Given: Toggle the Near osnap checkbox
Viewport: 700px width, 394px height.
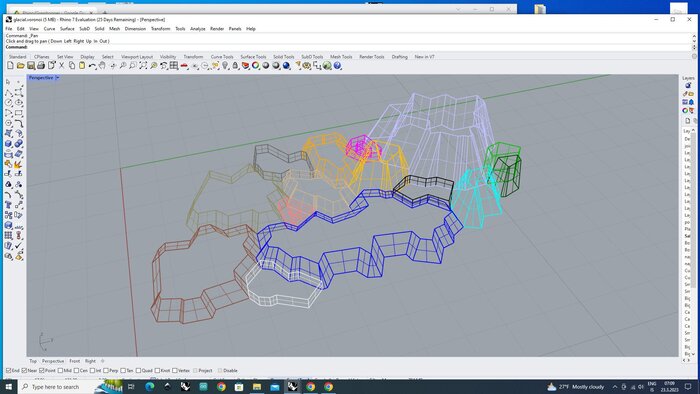Looking at the screenshot, I should [x=25, y=370].
